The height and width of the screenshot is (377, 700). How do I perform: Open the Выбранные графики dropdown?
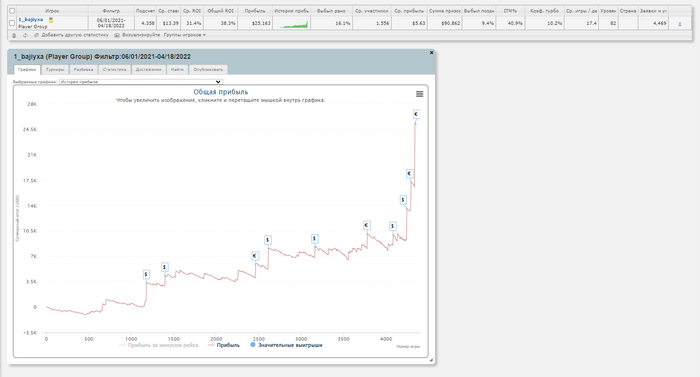pyautogui.click(x=141, y=82)
